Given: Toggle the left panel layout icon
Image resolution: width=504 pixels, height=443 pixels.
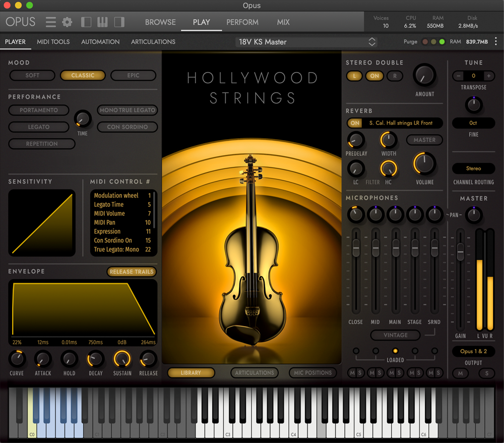Looking at the screenshot, I should pyautogui.click(x=86, y=22).
